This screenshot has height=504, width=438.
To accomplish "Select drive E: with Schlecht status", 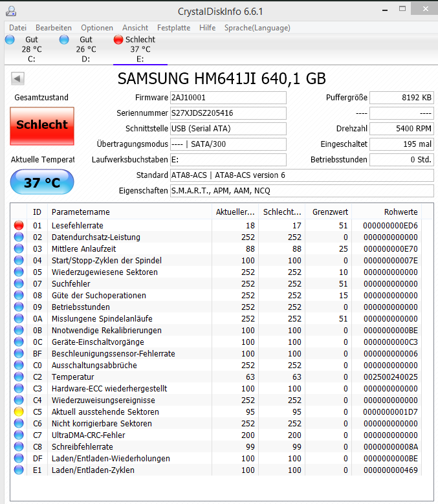I will [140, 49].
